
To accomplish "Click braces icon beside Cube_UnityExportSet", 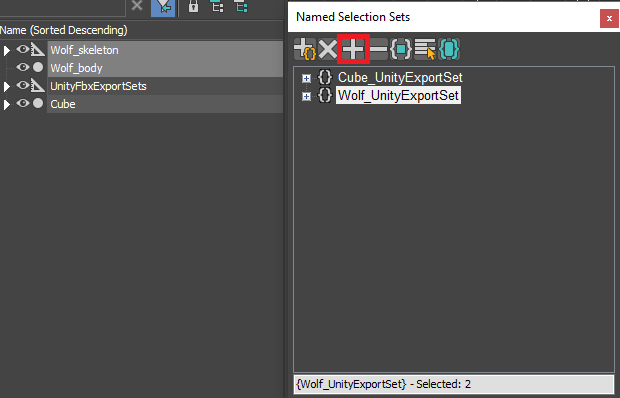I will tap(325, 77).
